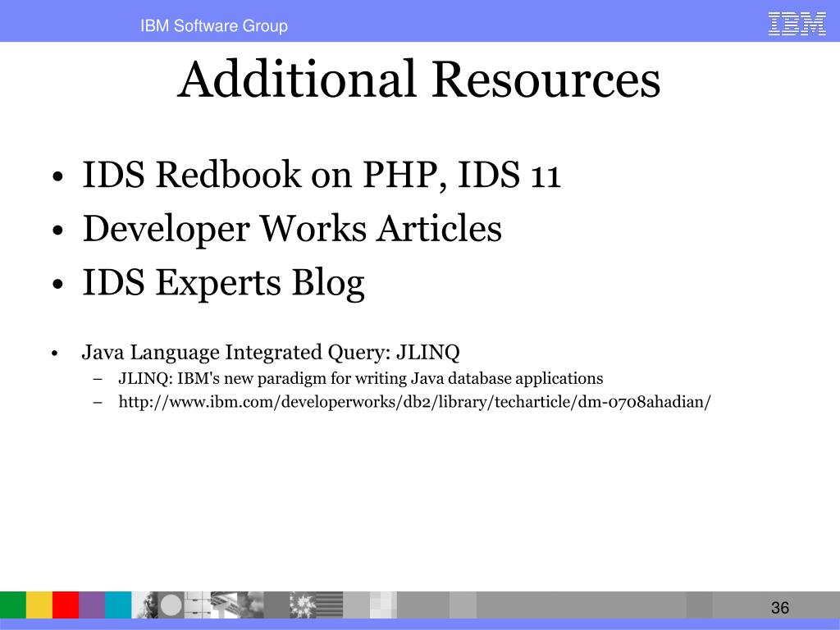840x630 pixels.
Task: Open the ibm.com developerworks URL
Action: point(414,402)
